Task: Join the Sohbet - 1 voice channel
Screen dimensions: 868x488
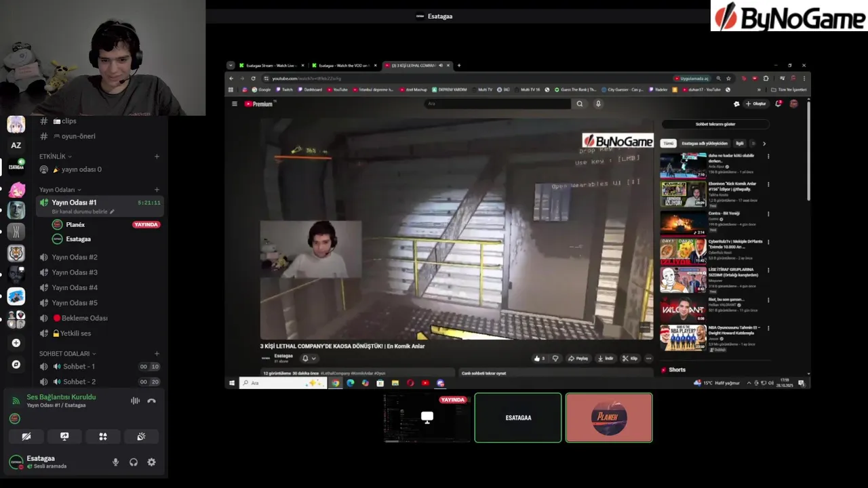Action: [x=99, y=367]
